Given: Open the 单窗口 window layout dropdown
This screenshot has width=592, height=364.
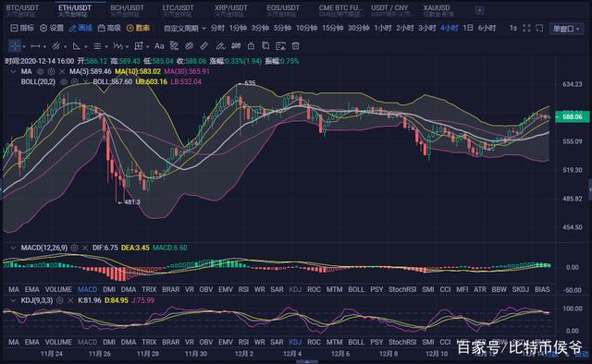Looking at the screenshot, I should 566,29.
